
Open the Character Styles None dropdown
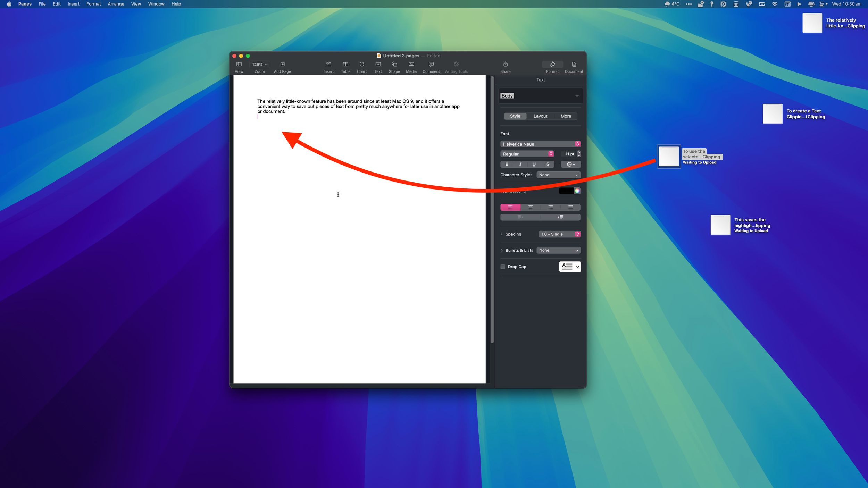(558, 175)
